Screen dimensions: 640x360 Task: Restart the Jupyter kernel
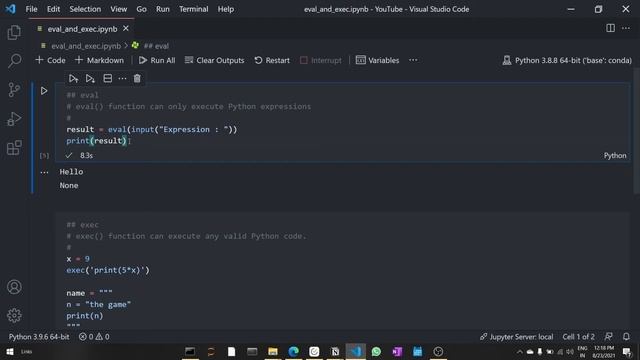click(272, 60)
